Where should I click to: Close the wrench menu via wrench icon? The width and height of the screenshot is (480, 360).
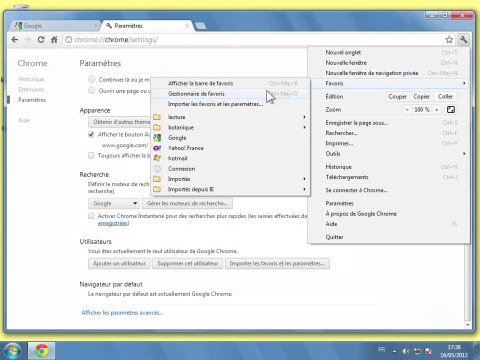click(x=463, y=40)
